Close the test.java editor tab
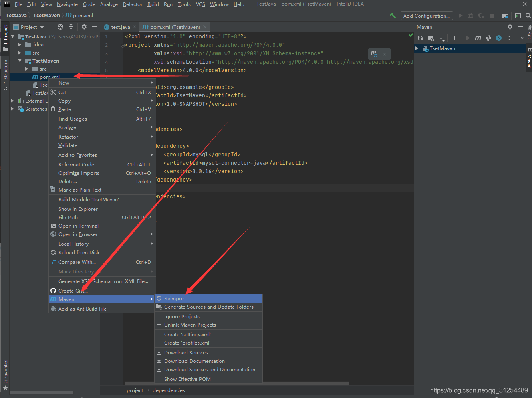 (135, 27)
